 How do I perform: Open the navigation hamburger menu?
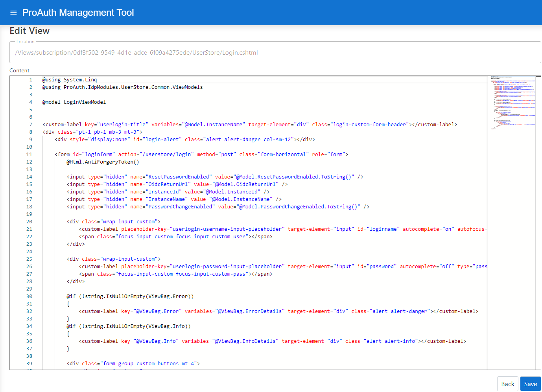pyautogui.click(x=13, y=12)
